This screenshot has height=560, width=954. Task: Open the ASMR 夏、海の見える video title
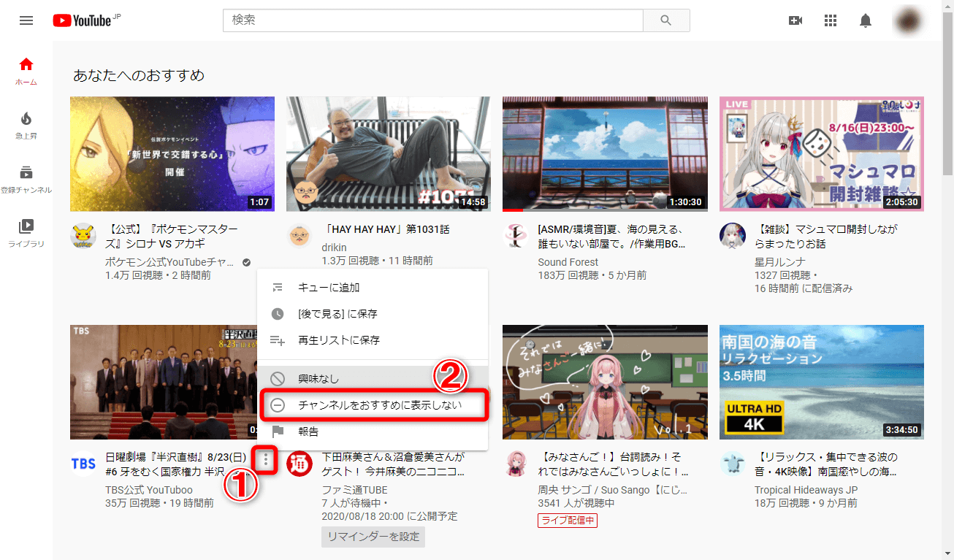tap(611, 236)
